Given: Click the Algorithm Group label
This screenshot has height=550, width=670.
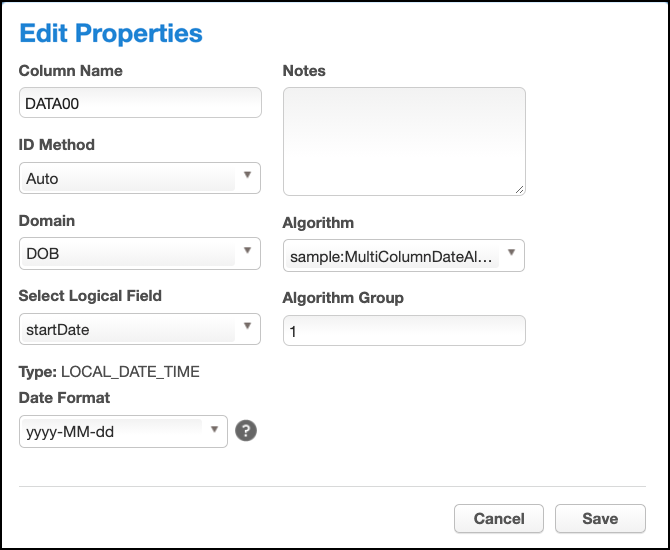Looking at the screenshot, I should click(x=343, y=298).
